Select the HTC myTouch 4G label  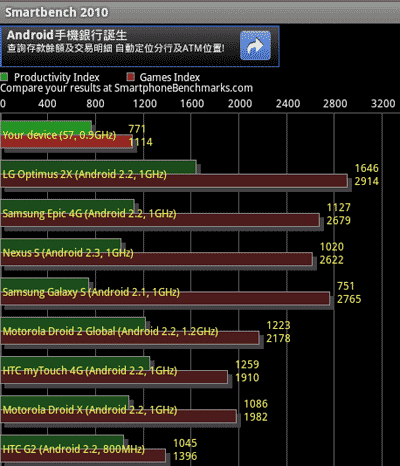90,370
